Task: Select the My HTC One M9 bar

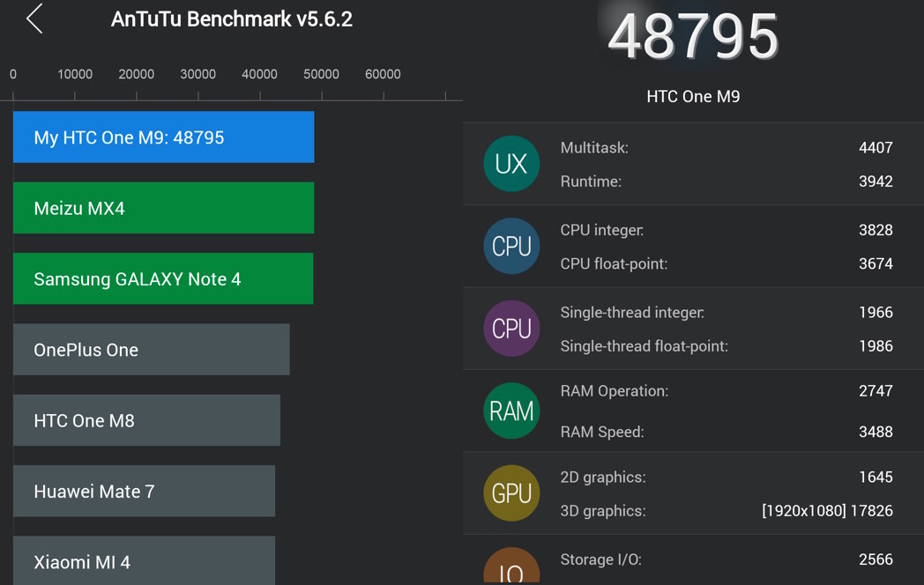Action: (163, 137)
